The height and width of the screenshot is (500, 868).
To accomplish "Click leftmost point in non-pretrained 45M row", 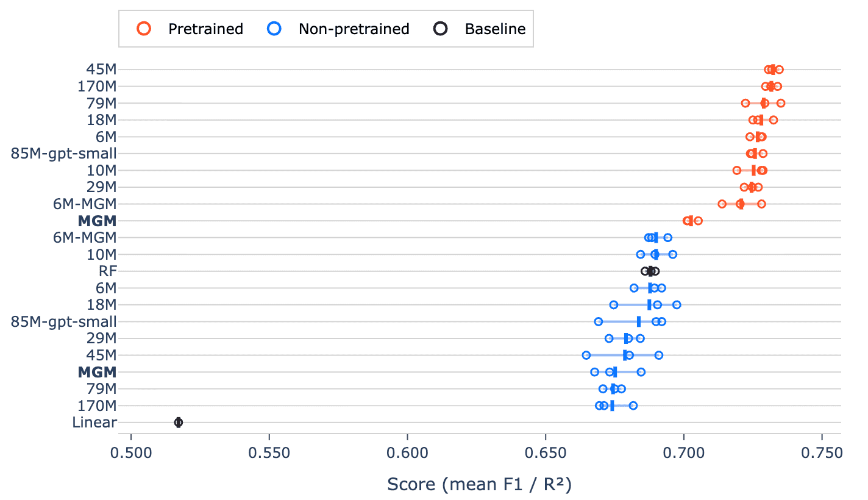I will coord(586,355).
